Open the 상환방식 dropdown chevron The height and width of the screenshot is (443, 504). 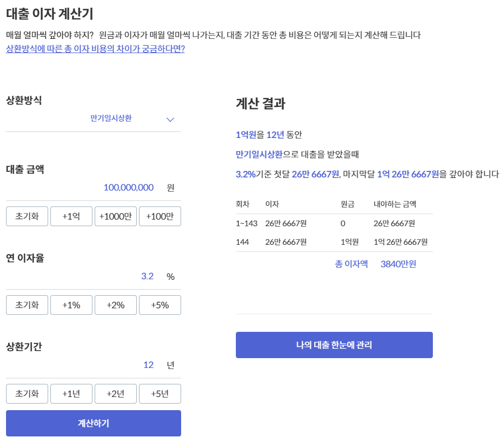[170, 120]
